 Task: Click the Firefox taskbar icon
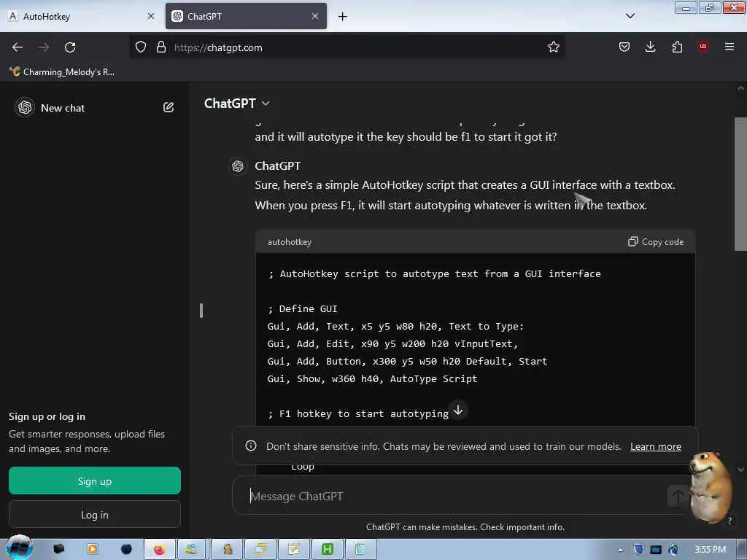click(159, 550)
